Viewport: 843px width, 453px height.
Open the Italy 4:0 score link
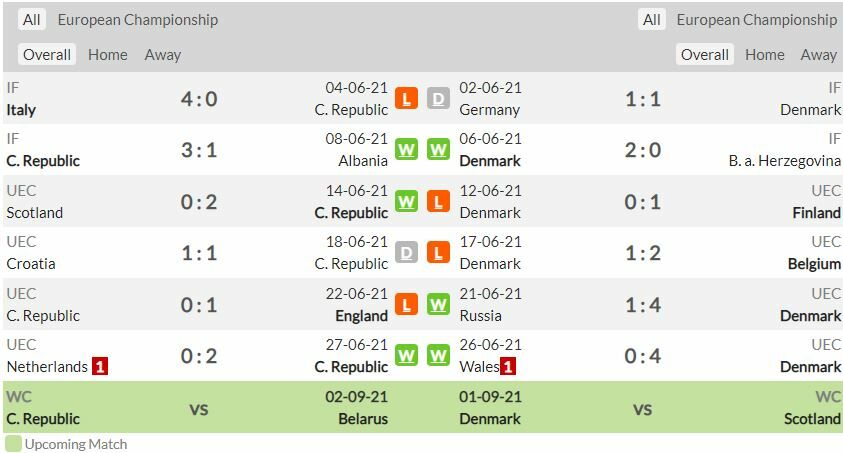click(x=199, y=99)
